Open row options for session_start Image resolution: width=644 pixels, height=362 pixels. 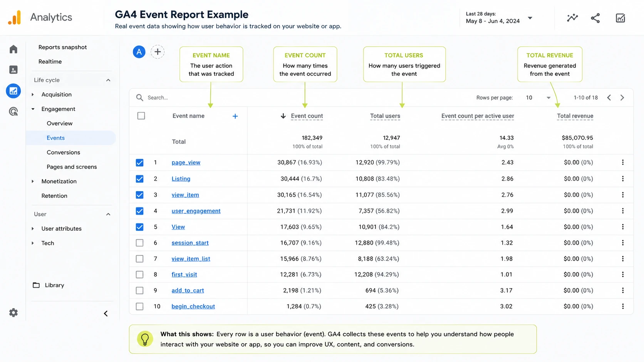[623, 243]
